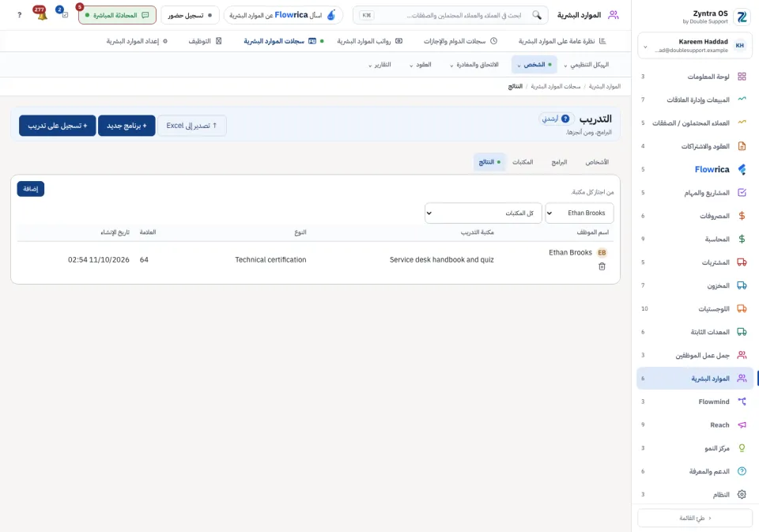The height and width of the screenshot is (532, 759).
Task: Click the Zyntra OS logo
Action: coord(742,17)
